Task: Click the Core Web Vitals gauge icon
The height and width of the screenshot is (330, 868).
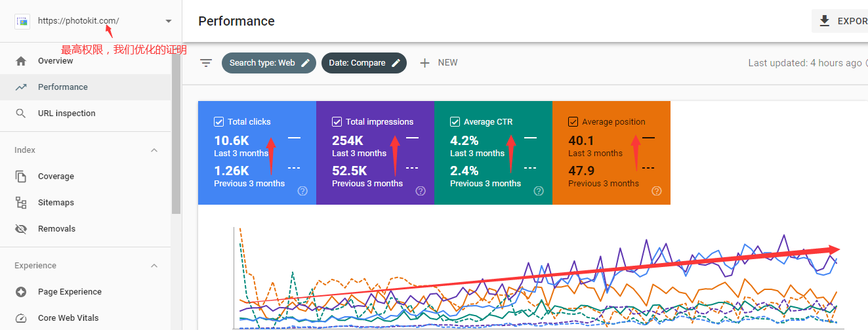Action: point(21,318)
